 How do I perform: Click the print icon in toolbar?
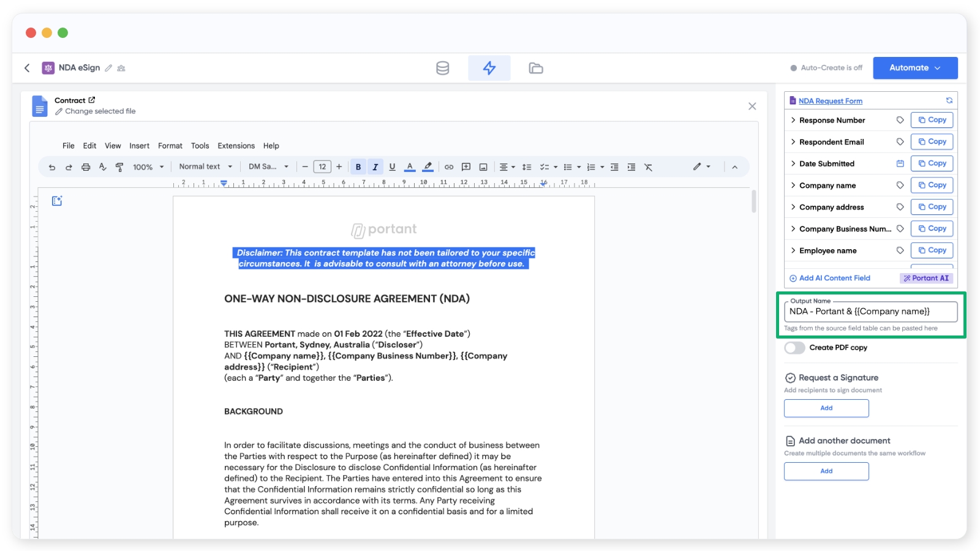coord(86,167)
